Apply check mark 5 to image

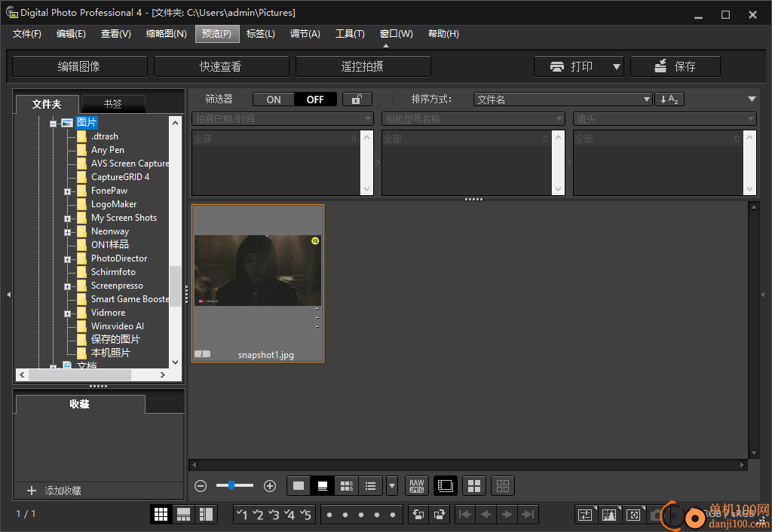305,515
